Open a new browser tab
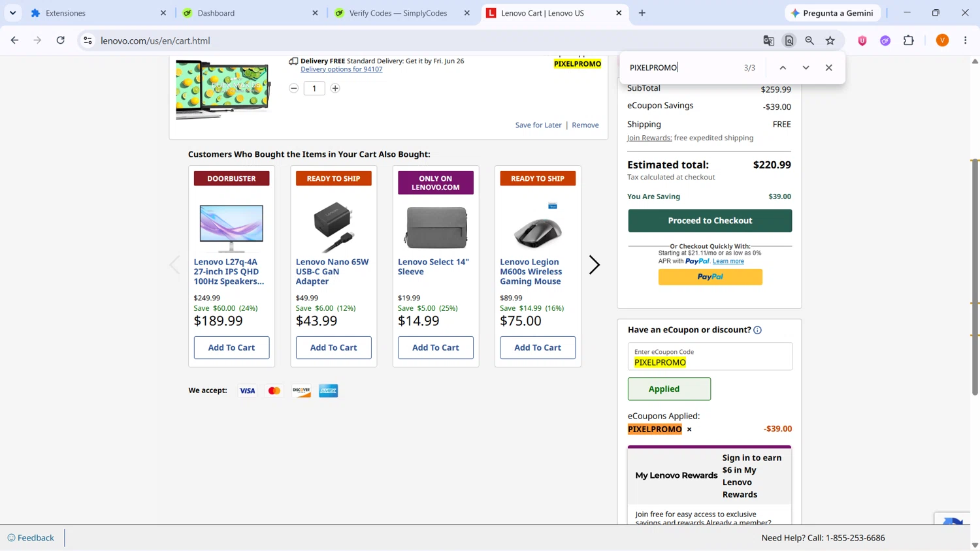The width and height of the screenshot is (980, 551). 642,13
